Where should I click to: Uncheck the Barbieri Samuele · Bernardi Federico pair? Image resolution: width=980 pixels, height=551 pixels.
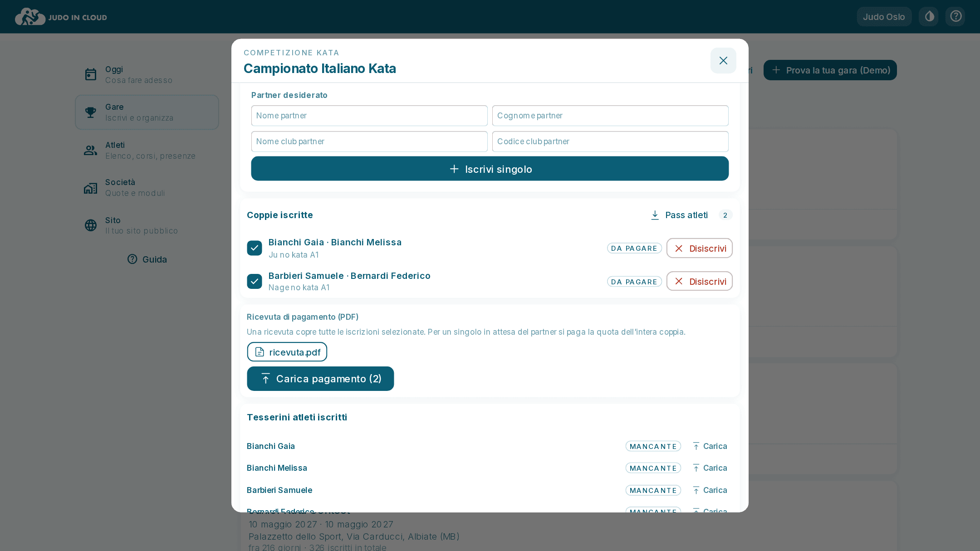point(255,281)
